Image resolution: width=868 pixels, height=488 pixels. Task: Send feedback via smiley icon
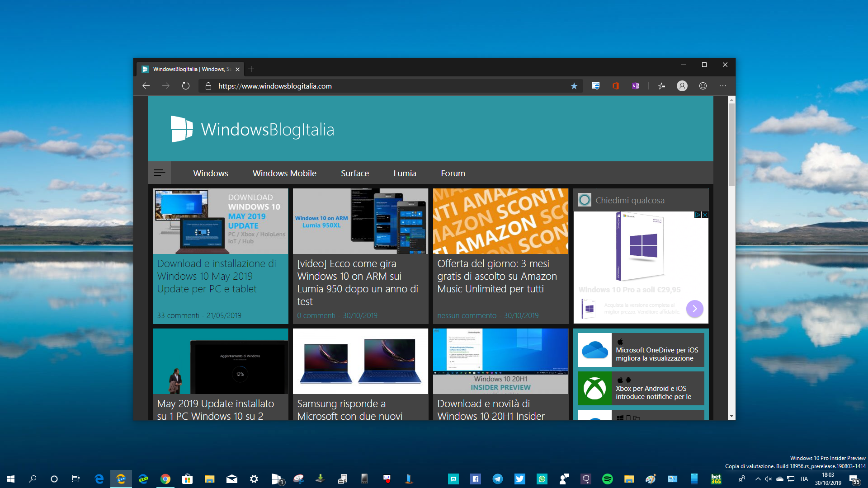coord(703,86)
